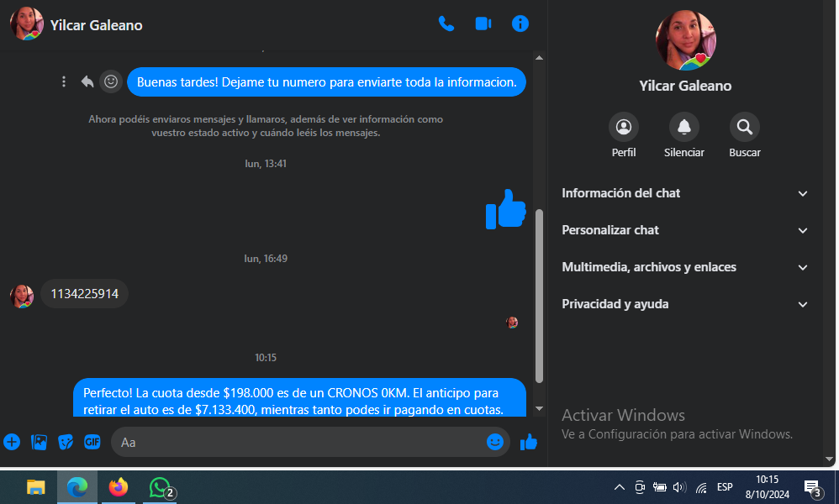Click the Aa message input field
The height and width of the screenshot is (504, 839).
[299, 443]
